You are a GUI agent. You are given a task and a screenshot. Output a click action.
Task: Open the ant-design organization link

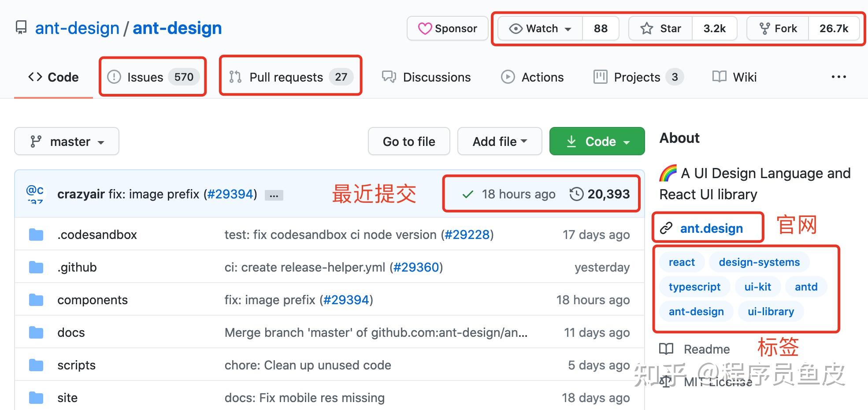[x=77, y=28]
